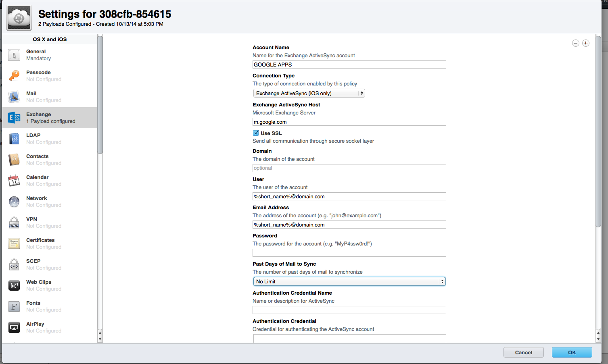
Task: Click the Passcode key icon
Action: pyautogui.click(x=15, y=76)
